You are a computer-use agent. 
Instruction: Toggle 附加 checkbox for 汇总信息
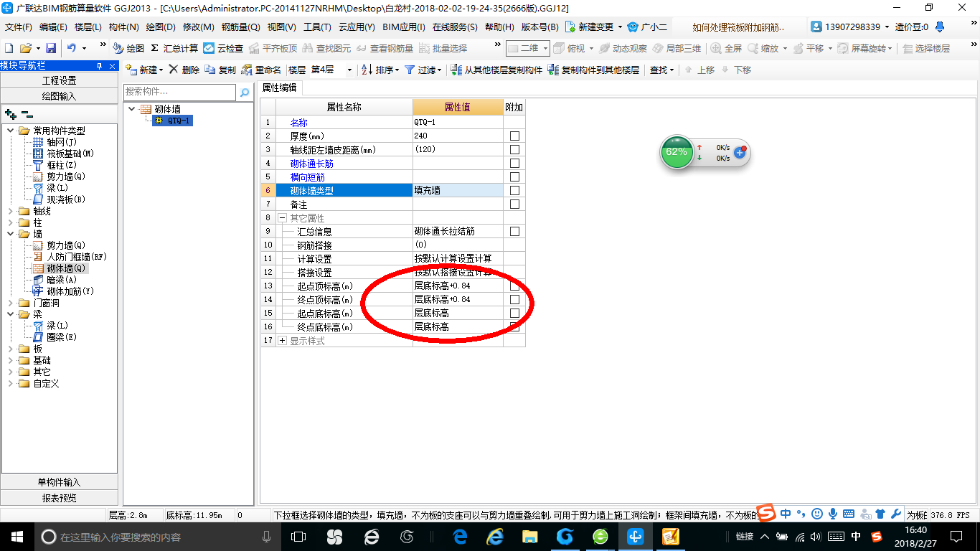(514, 232)
